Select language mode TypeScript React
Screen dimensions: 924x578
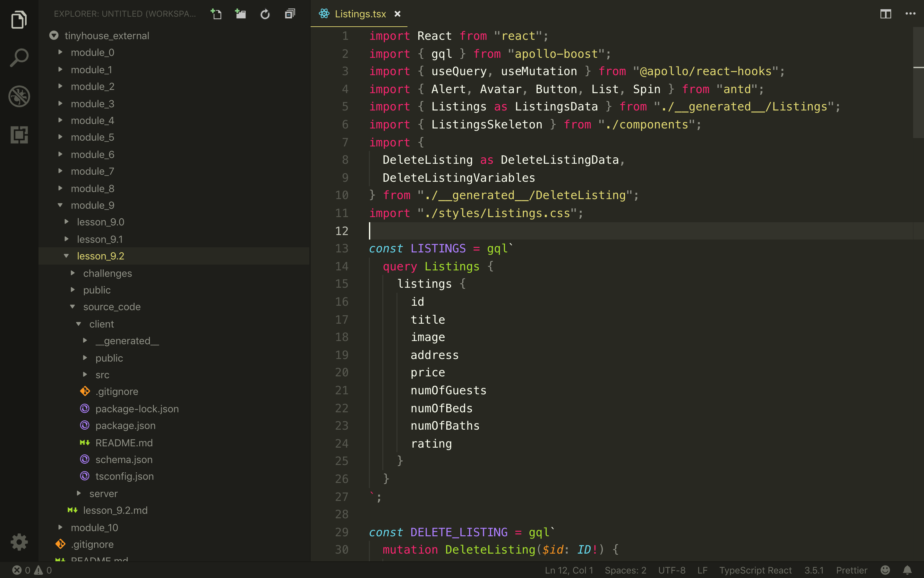[755, 570]
